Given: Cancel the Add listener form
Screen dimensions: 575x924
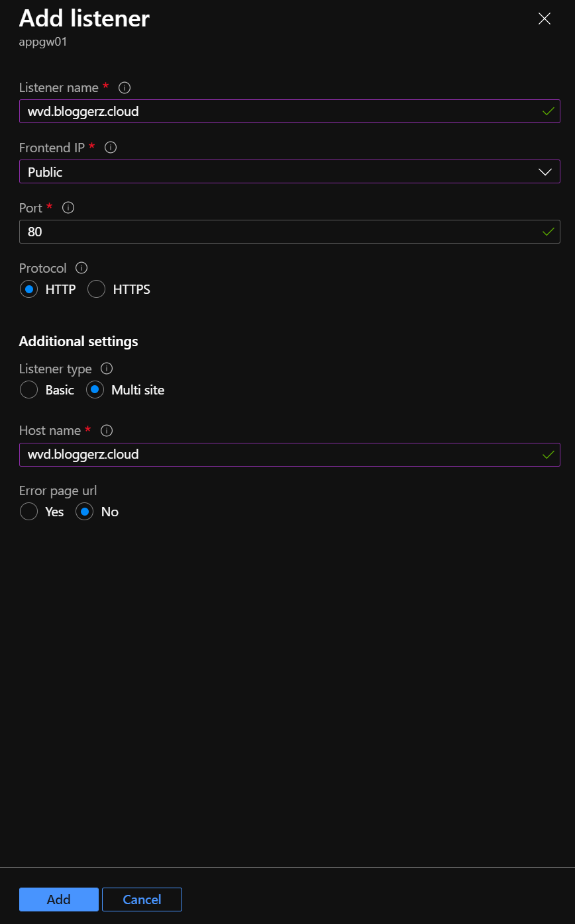Looking at the screenshot, I should pos(142,900).
